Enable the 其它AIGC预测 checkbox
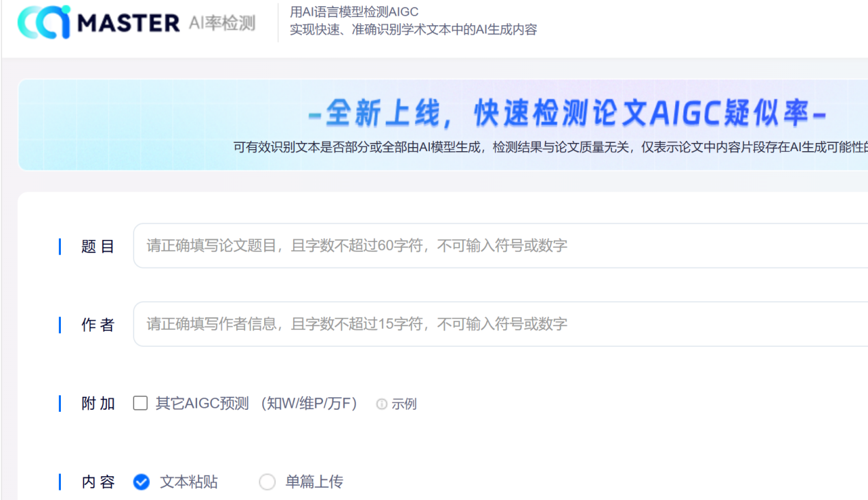 (x=140, y=403)
